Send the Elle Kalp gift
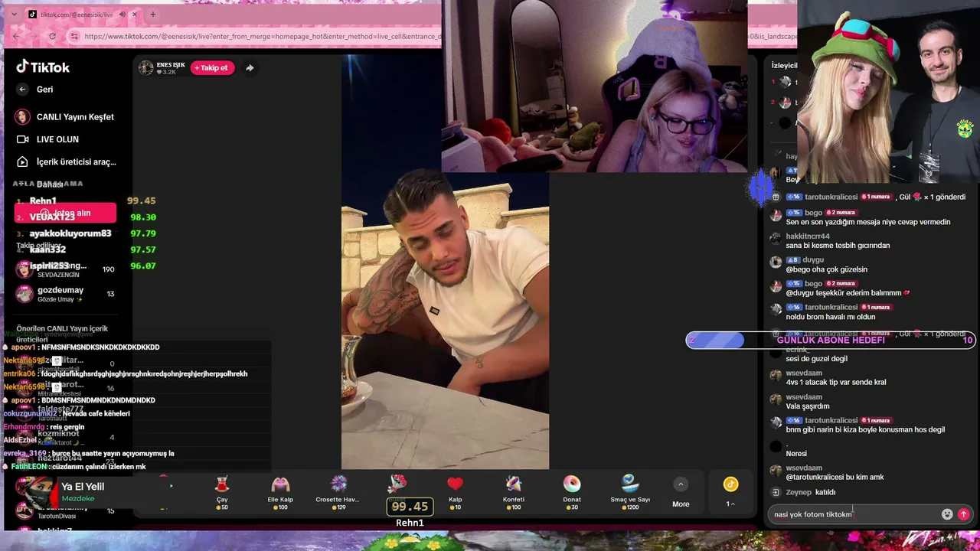Image resolution: width=980 pixels, height=551 pixels. point(280,492)
